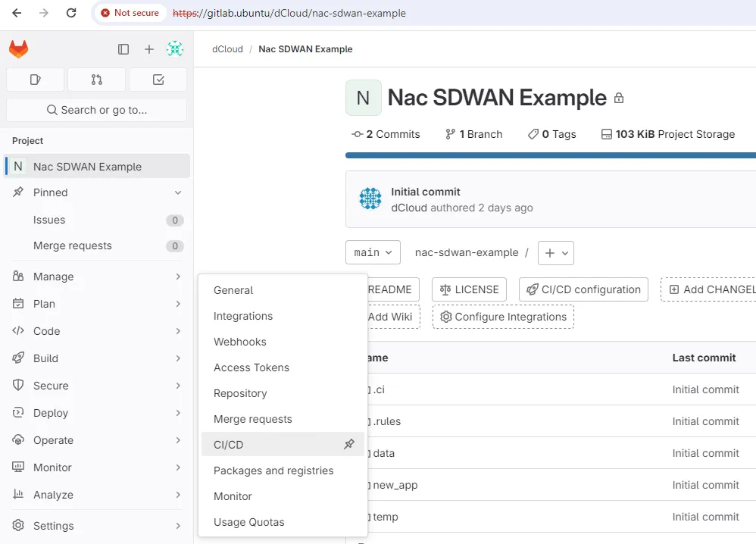Click the project storage usage bar
This screenshot has height=544, width=756.
click(x=550, y=155)
